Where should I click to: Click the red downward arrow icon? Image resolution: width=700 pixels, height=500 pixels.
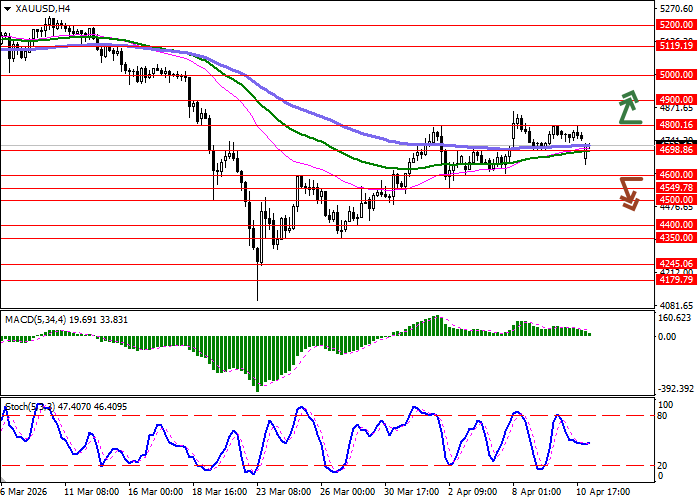pos(629,192)
